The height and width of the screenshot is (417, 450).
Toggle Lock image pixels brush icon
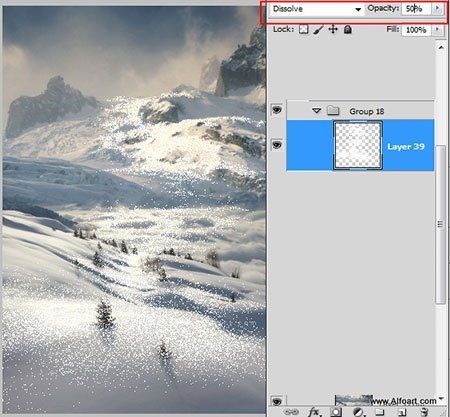tap(318, 30)
